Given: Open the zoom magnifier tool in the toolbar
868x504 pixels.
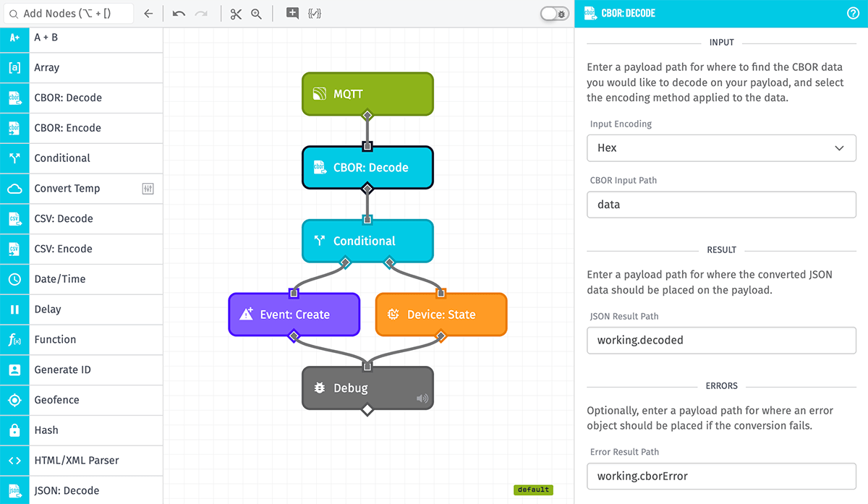Looking at the screenshot, I should pos(257,13).
